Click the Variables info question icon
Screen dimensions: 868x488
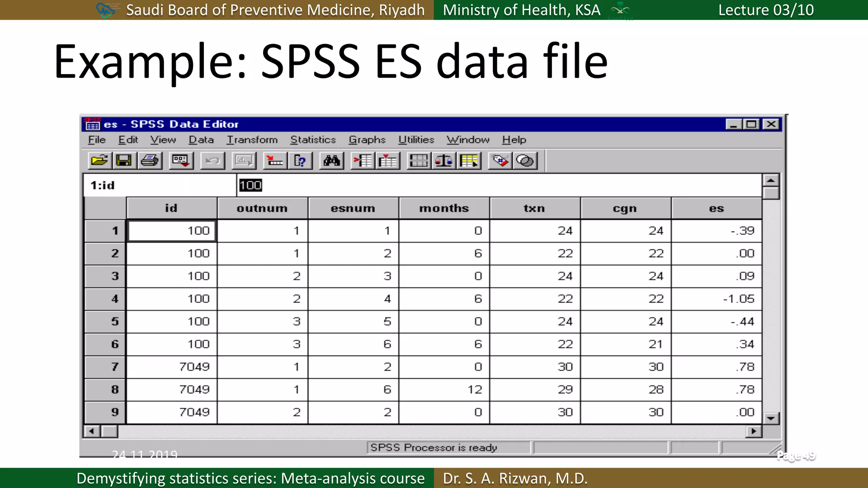pos(300,161)
